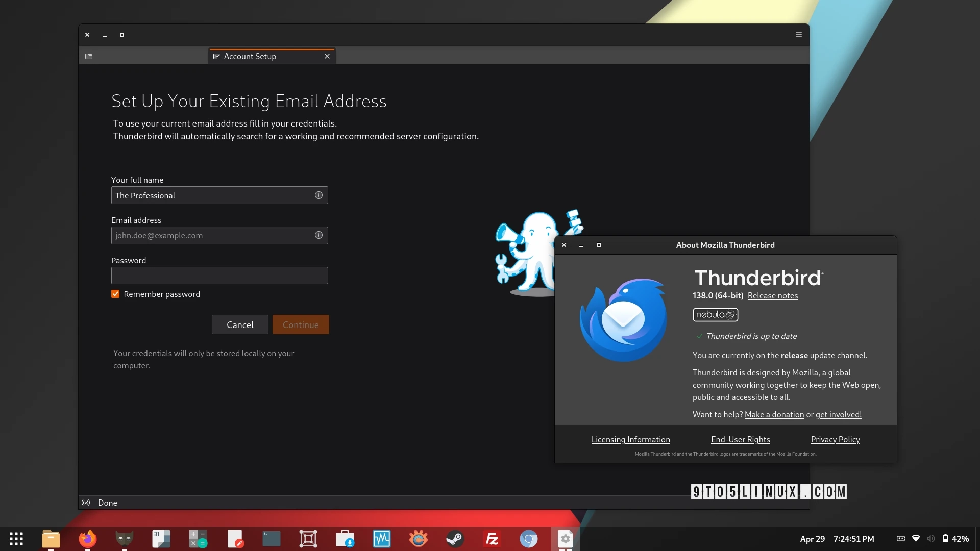
Task: Click the online status icon in status bar
Action: tap(86, 503)
